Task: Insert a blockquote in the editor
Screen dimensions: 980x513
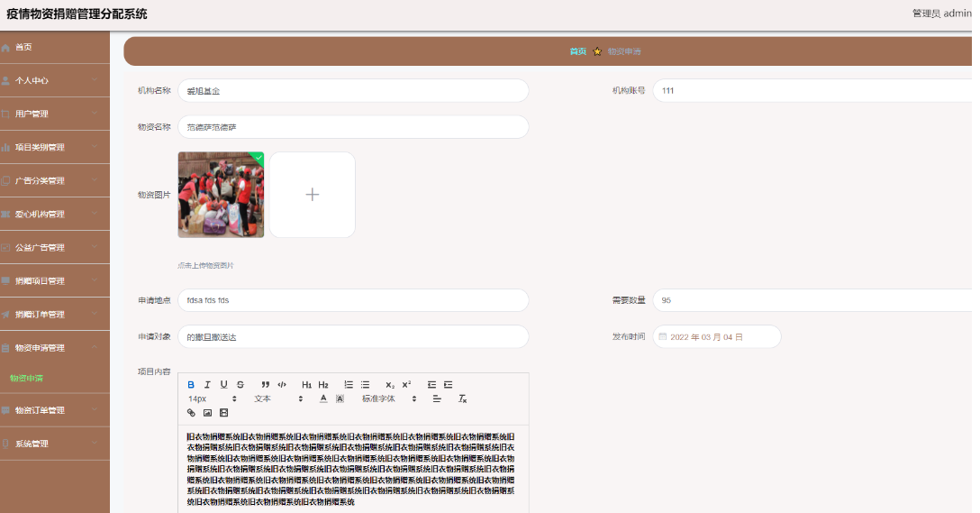Action: pyautogui.click(x=266, y=385)
